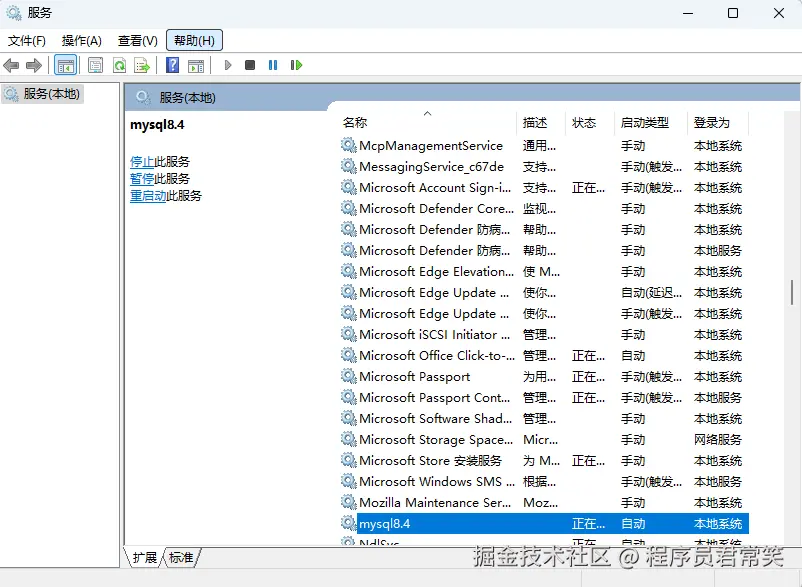This screenshot has width=802, height=587.
Task: Click the gear icon beside Microsoft Account Sign-in
Action: [348, 187]
